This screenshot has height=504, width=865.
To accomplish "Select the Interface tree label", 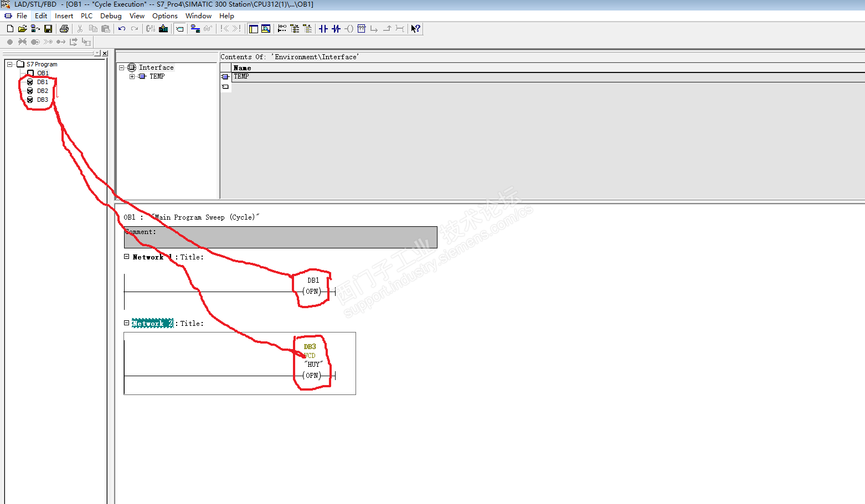I will pos(156,67).
